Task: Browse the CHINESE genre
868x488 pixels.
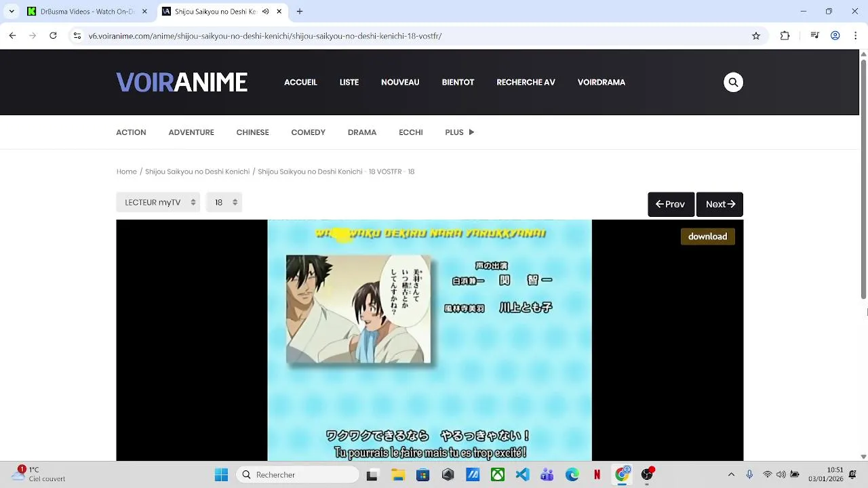Action: point(252,132)
